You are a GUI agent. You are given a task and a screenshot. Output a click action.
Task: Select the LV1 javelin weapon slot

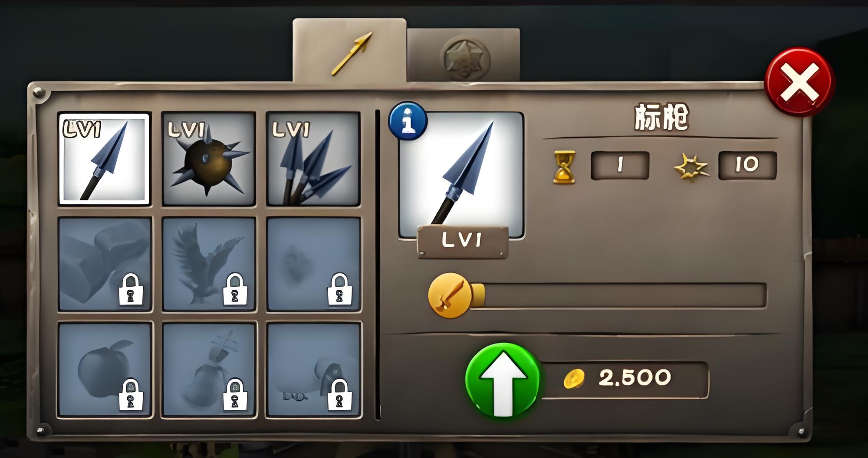pos(104,159)
